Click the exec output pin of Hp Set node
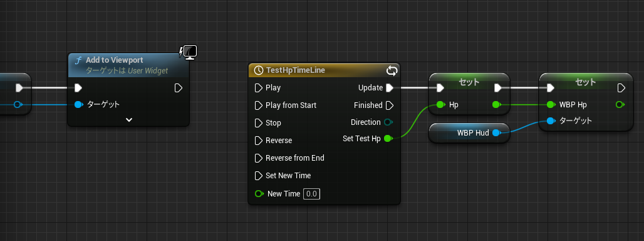 [x=498, y=88]
